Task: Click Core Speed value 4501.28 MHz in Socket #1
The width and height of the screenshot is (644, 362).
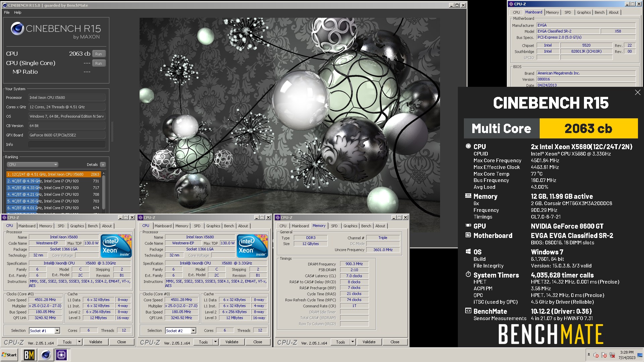Action: tap(45, 300)
